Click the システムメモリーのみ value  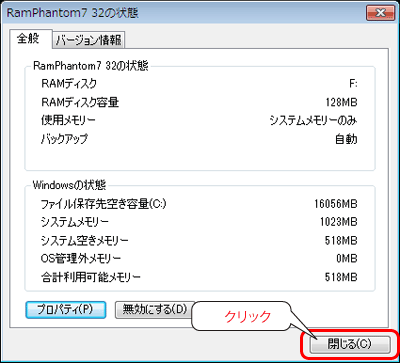pos(313,121)
